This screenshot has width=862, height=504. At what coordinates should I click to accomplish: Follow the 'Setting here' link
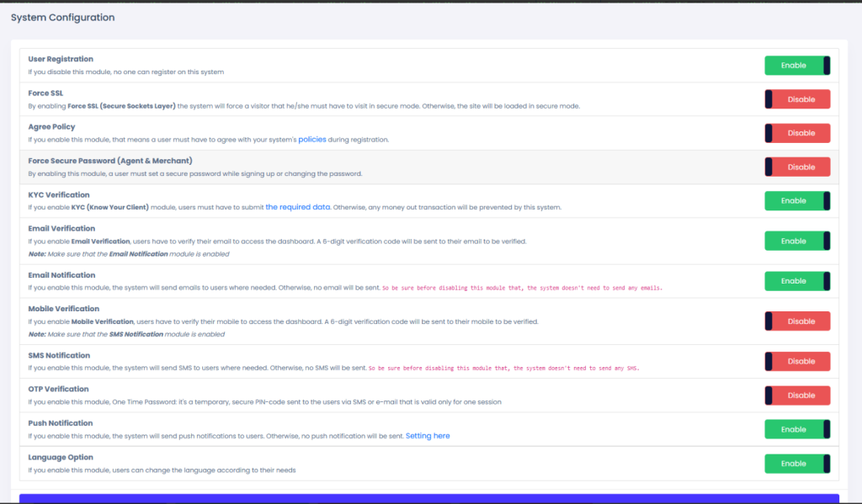click(x=428, y=436)
